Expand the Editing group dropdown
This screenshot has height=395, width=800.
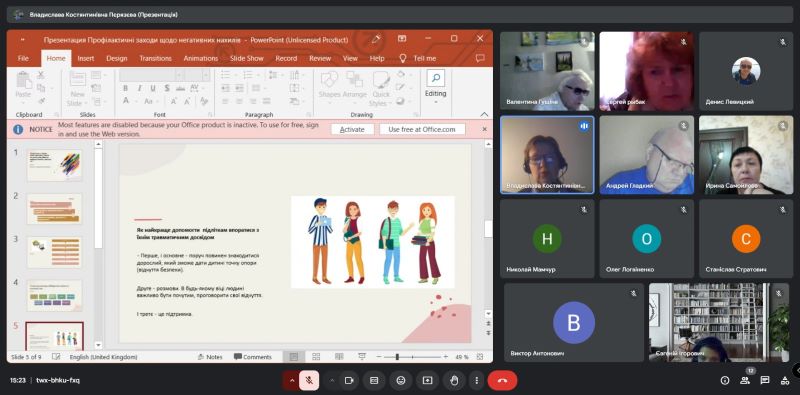pos(435,88)
